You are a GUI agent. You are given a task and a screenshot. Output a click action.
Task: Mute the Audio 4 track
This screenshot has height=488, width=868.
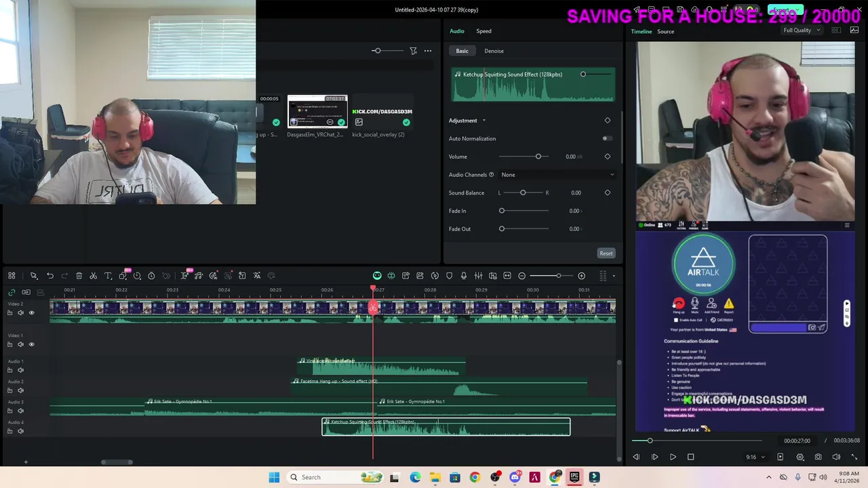pyautogui.click(x=20, y=431)
